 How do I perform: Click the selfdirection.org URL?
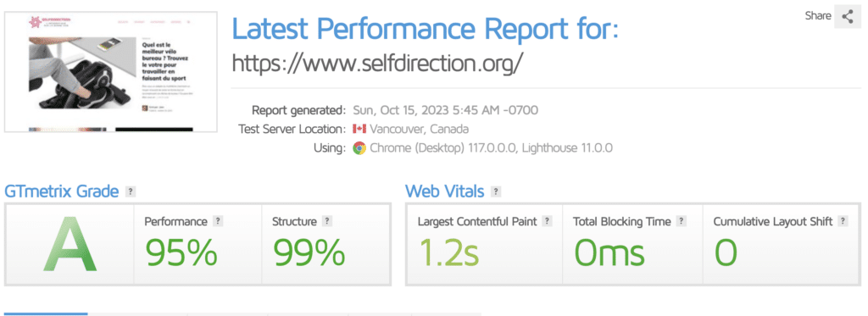pyautogui.click(x=376, y=63)
